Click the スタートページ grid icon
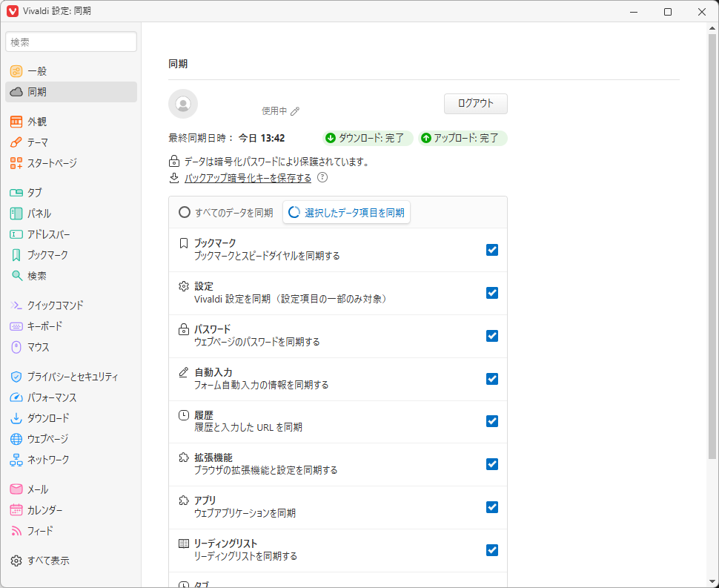Viewport: 719px width, 588px height. pos(16,163)
